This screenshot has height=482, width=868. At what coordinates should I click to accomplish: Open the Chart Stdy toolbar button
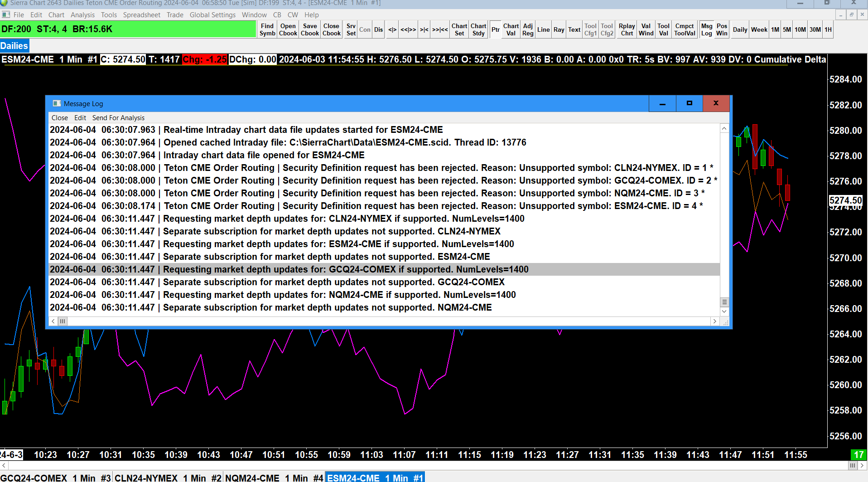pos(478,29)
